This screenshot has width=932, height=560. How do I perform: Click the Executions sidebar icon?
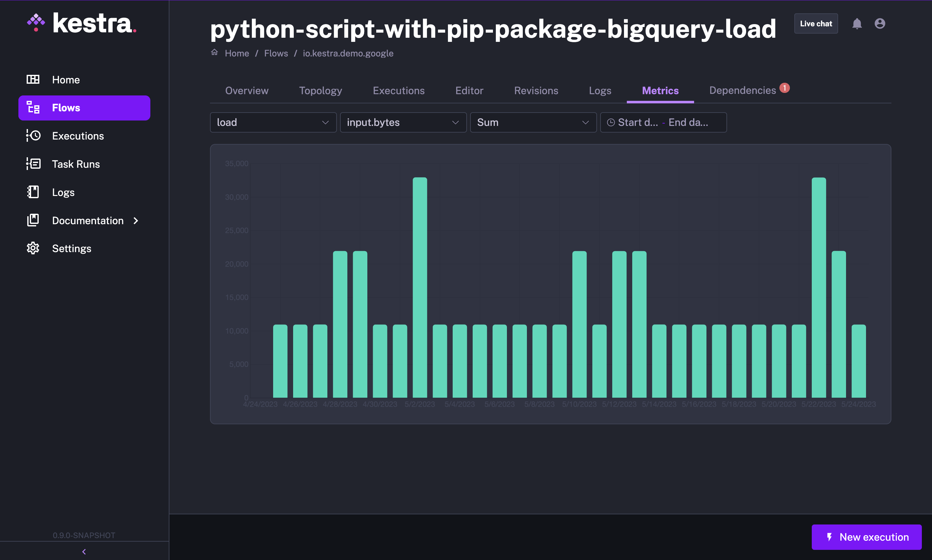coord(33,136)
